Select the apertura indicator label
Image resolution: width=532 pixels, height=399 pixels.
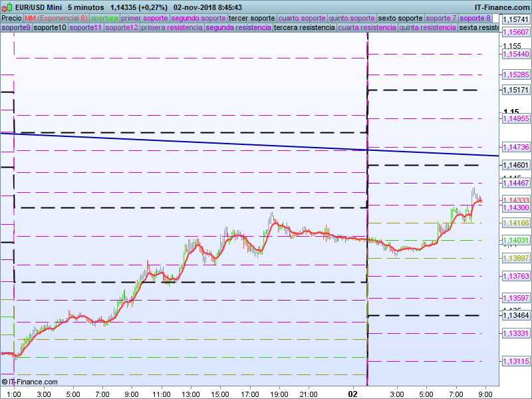[104, 19]
